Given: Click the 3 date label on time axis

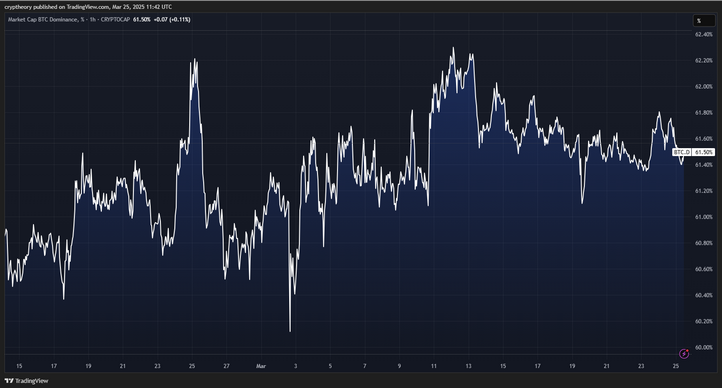Looking at the screenshot, I should [296, 366].
